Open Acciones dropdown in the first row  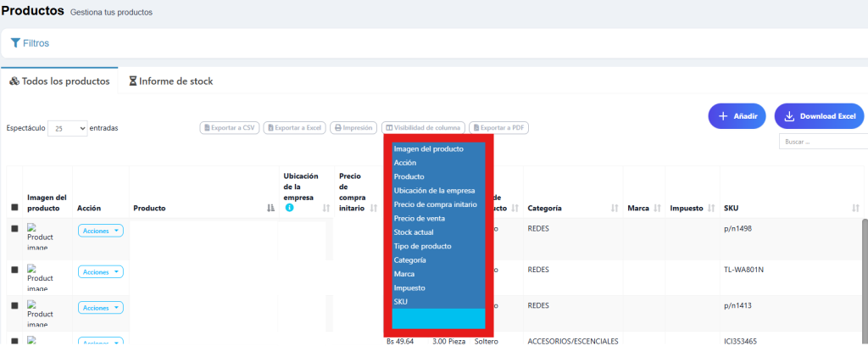[x=101, y=230]
